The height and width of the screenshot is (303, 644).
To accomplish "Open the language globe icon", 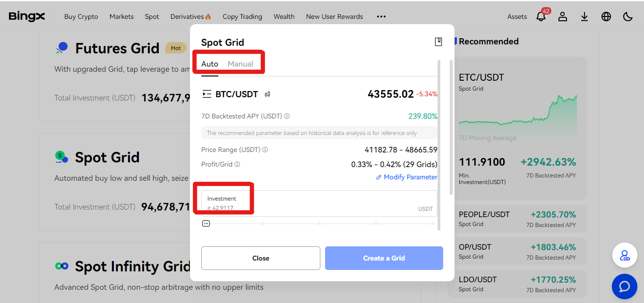I will coord(606,17).
